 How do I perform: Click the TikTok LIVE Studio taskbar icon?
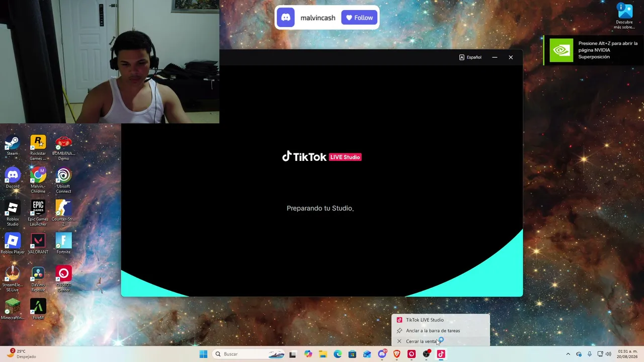point(441,354)
